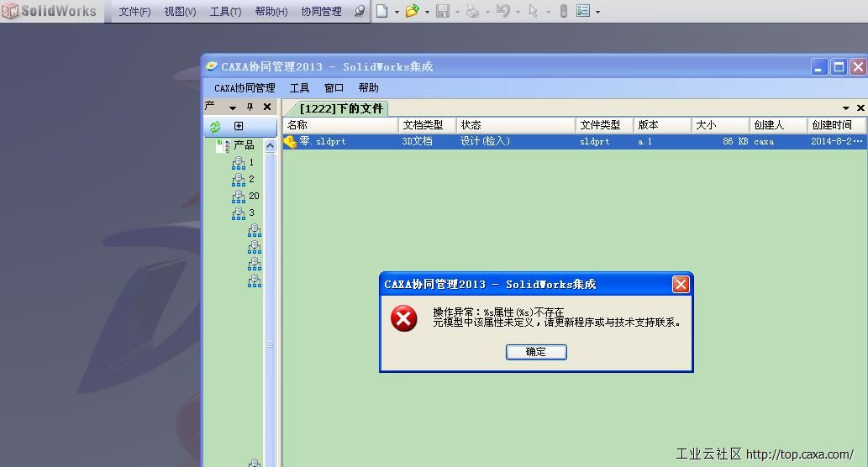
Task: Open the tab list dropdown arrow
Action: coord(846,108)
